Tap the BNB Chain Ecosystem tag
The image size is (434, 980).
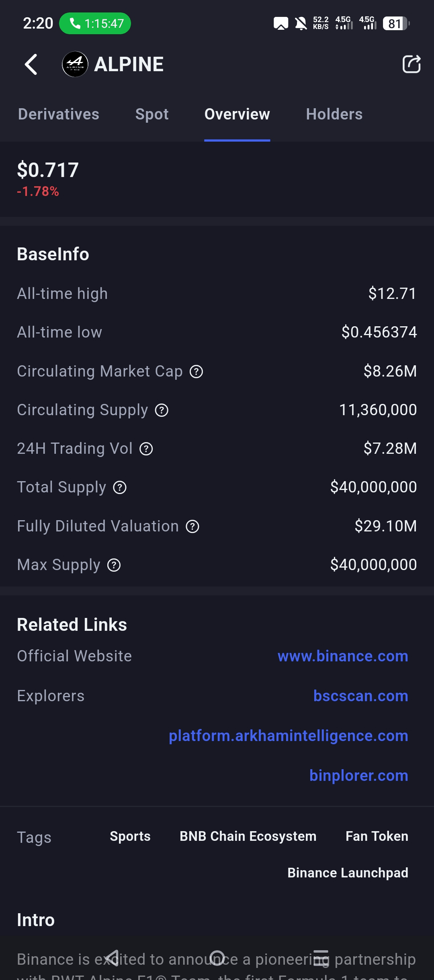point(248,836)
